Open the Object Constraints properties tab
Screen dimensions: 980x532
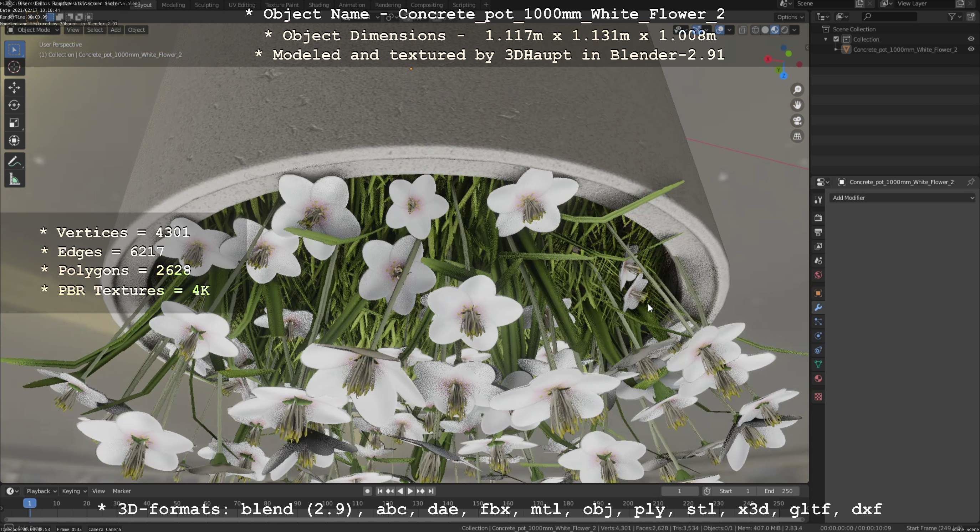tap(818, 350)
